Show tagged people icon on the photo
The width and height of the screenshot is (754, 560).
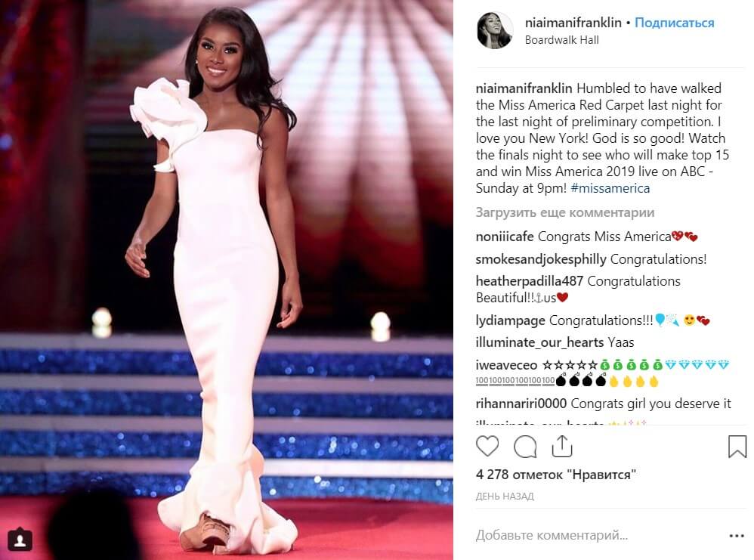tap(20, 540)
